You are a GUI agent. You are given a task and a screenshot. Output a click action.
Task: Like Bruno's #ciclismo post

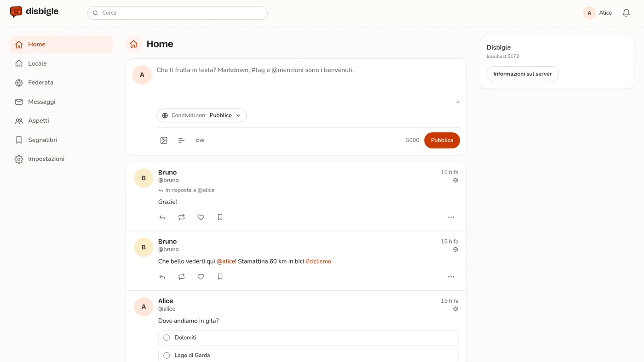point(201,277)
